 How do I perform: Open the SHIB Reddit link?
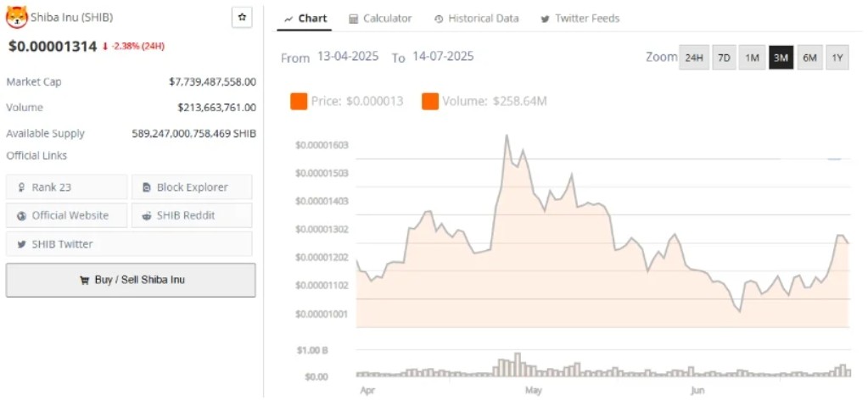click(192, 215)
